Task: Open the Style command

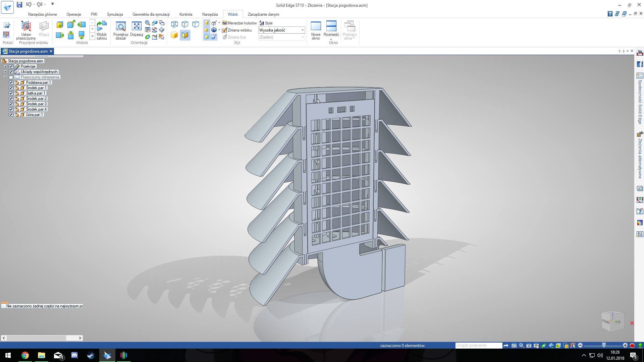Action: pyautogui.click(x=266, y=23)
